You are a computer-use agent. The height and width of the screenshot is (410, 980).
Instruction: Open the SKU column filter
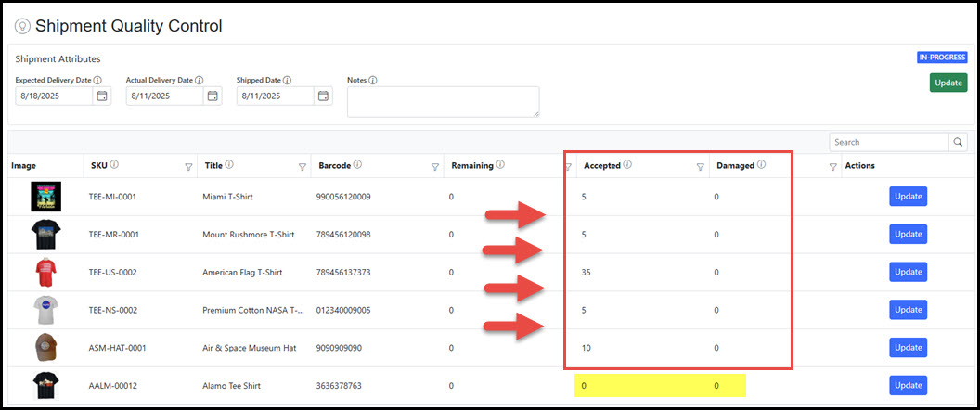(188, 167)
